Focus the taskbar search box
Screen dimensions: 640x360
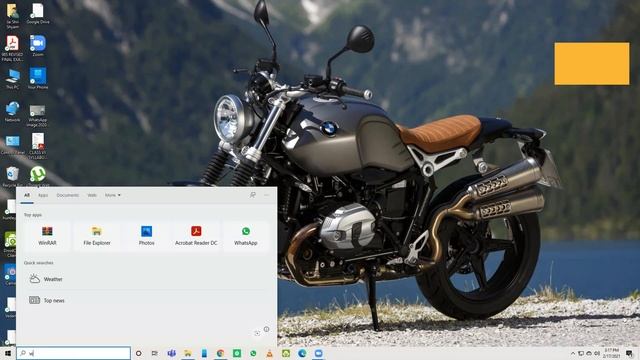[73, 353]
